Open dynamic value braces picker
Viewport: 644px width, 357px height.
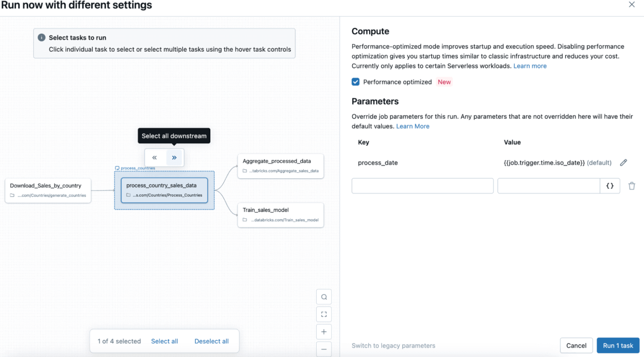coord(610,186)
